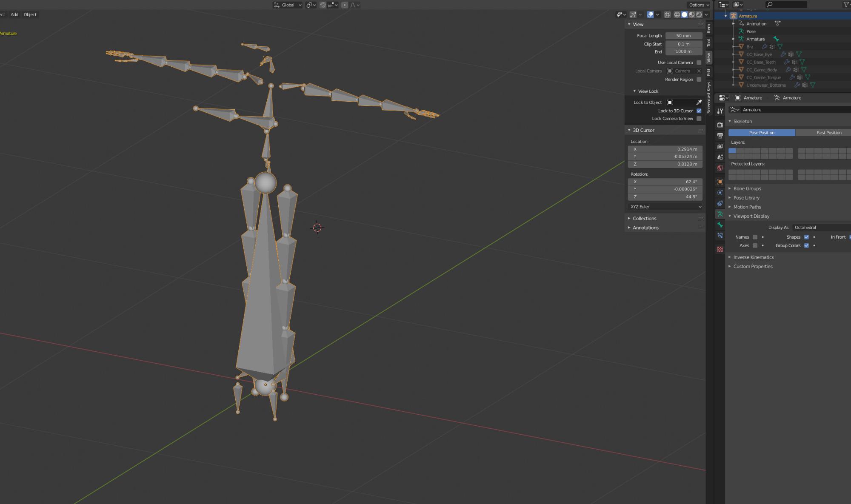Click the Lock to Object eyedropper
The width and height of the screenshot is (851, 504).
699,103
